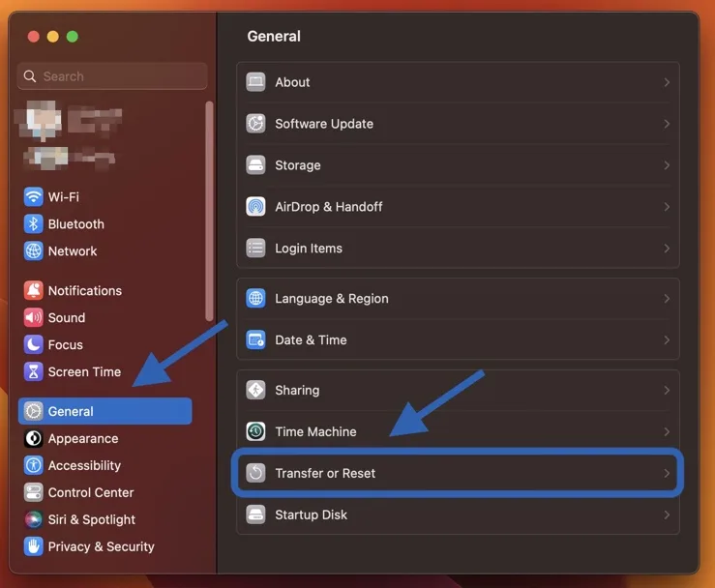The image size is (715, 588).
Task: Click the Login Items list icon
Action: tap(255, 248)
